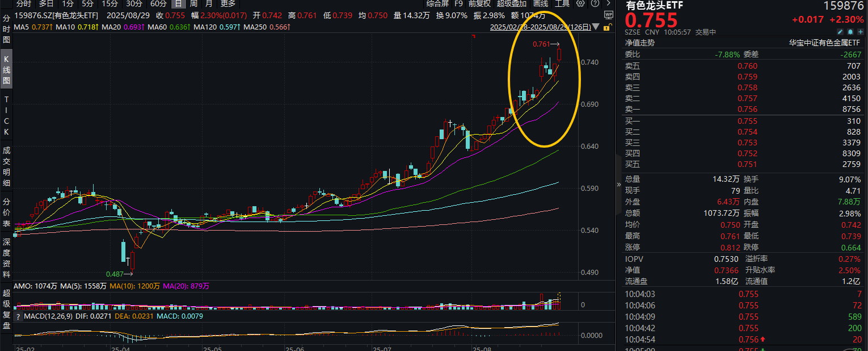Click the 卖一 0.756 ask price level

tap(749, 109)
